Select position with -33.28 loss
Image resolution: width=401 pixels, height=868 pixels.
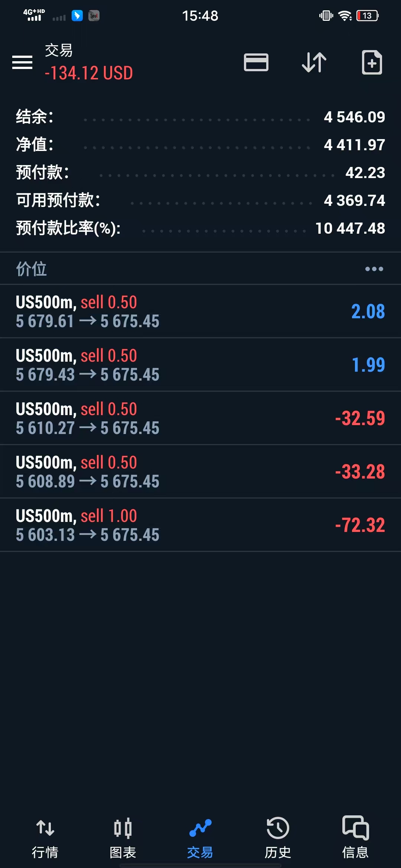coord(200,472)
